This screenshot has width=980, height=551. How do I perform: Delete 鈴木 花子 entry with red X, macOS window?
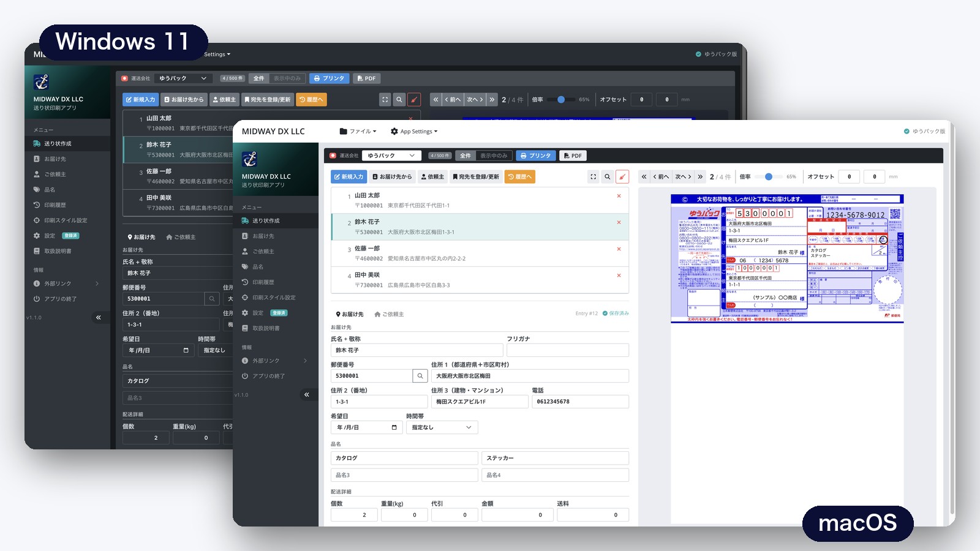pyautogui.click(x=619, y=222)
